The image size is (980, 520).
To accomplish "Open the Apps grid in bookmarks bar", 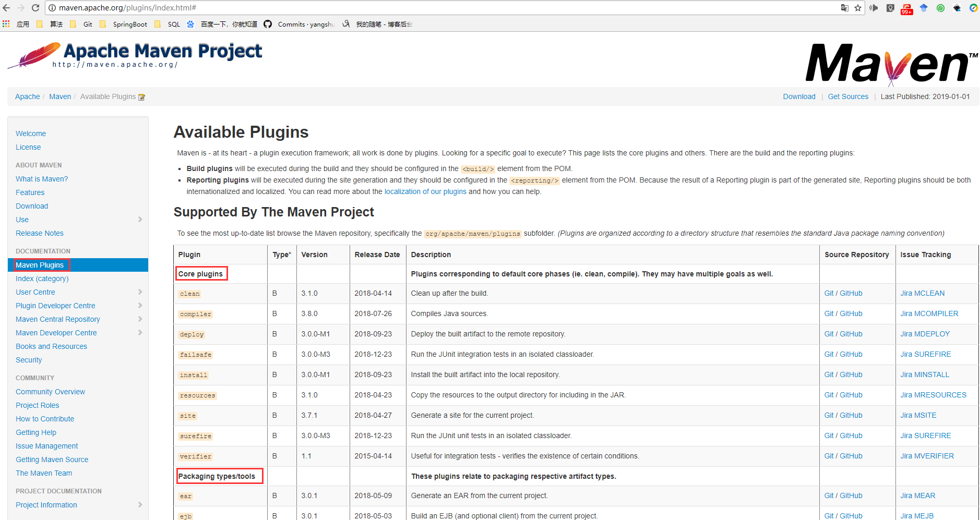I will (x=6, y=24).
